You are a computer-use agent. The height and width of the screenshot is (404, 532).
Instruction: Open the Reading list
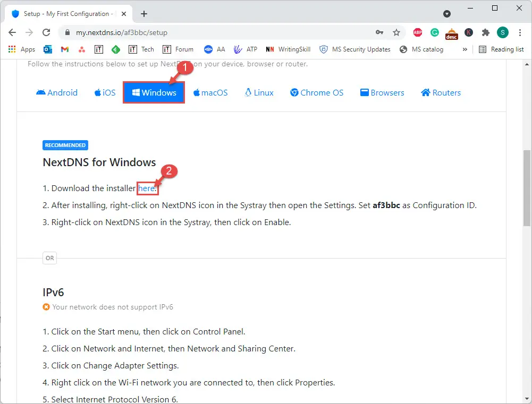[502, 49]
